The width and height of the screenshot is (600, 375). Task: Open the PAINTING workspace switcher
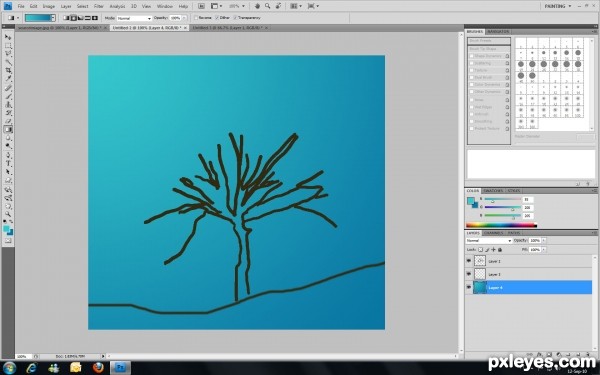click(x=558, y=6)
